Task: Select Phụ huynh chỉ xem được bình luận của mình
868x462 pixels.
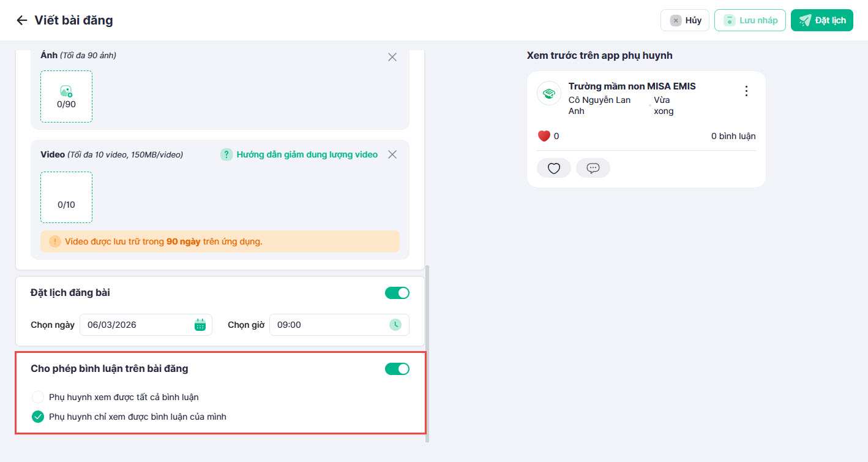Action: click(x=38, y=417)
